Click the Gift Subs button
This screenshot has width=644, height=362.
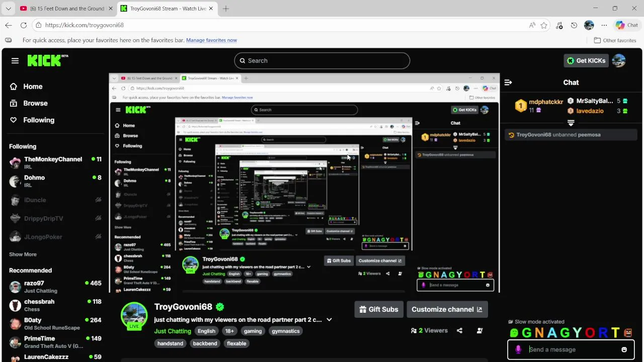[x=379, y=309]
